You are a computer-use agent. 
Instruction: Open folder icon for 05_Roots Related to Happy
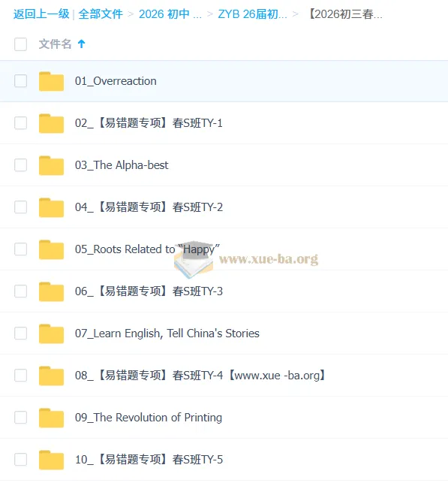point(52,249)
